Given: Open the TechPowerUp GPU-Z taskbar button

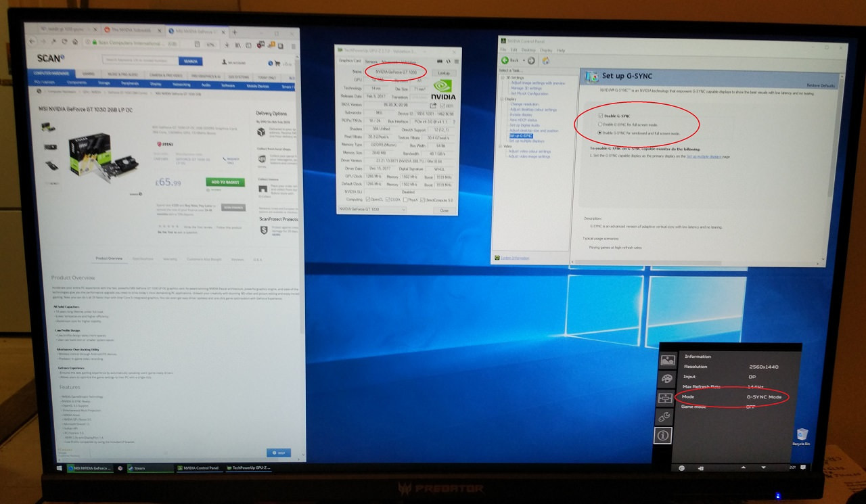Looking at the screenshot, I should [x=248, y=467].
